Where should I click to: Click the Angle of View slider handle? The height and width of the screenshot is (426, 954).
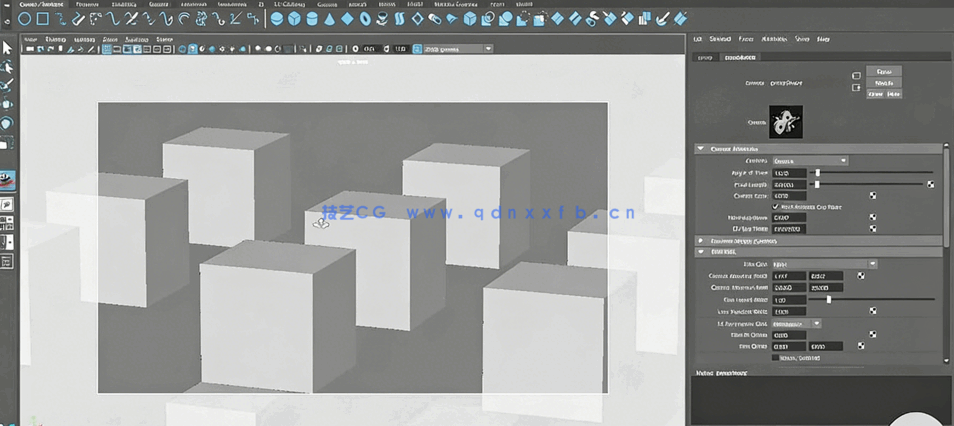coord(817,173)
